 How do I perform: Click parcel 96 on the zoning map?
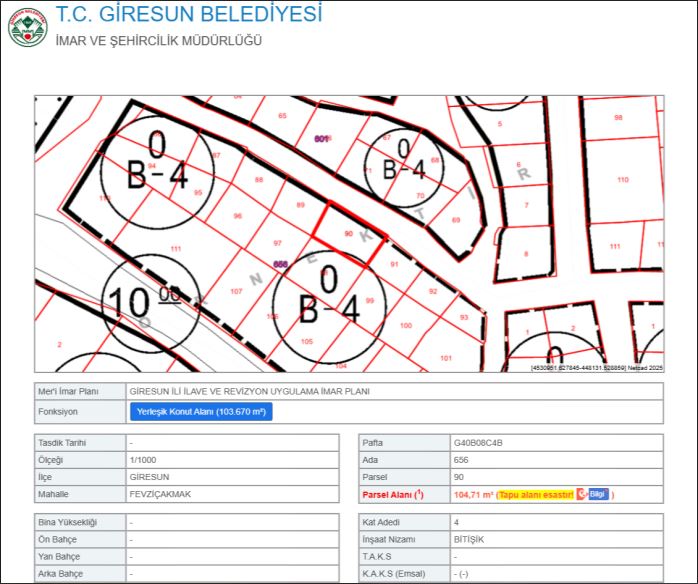point(238,216)
